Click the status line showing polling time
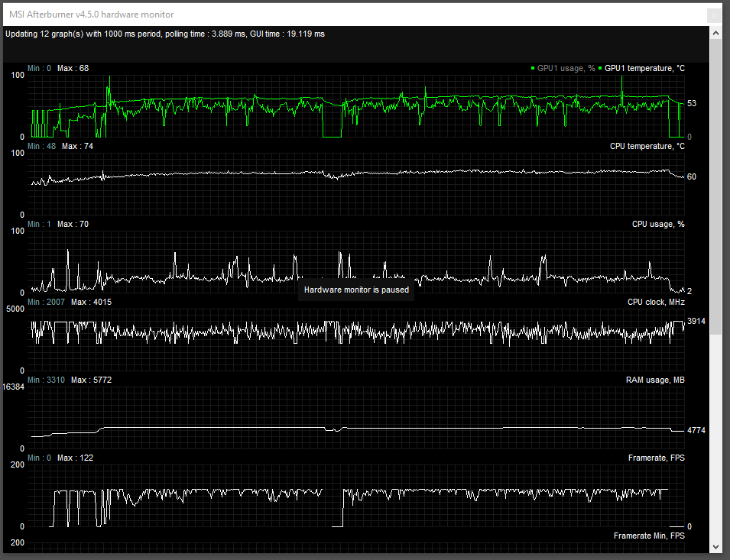Screen dimensions: 730x560 [165, 34]
